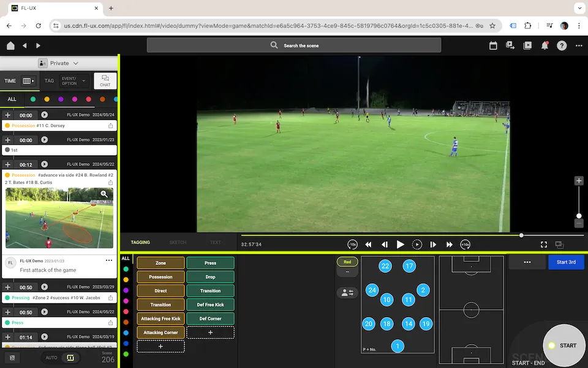The image size is (588, 368).
Task: Enter fullscreen video mode
Action: click(543, 245)
